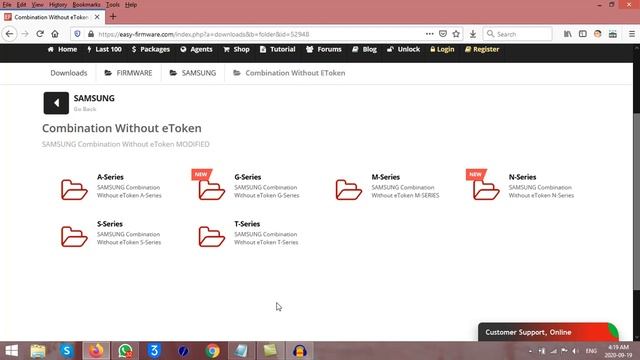The width and height of the screenshot is (640, 360).
Task: Open tracking protection shield icon
Action: 77,34
